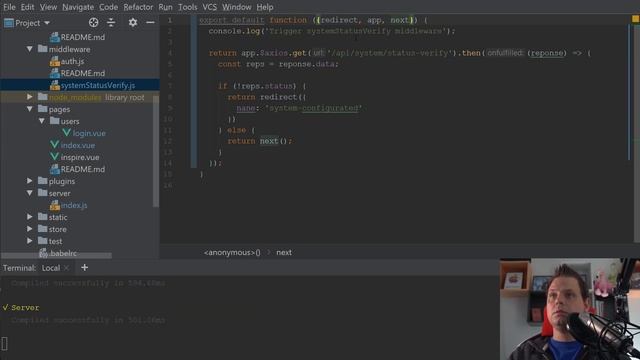Click the project tree horizontal scrollbar
The image size is (640, 360).
(x=56, y=256)
